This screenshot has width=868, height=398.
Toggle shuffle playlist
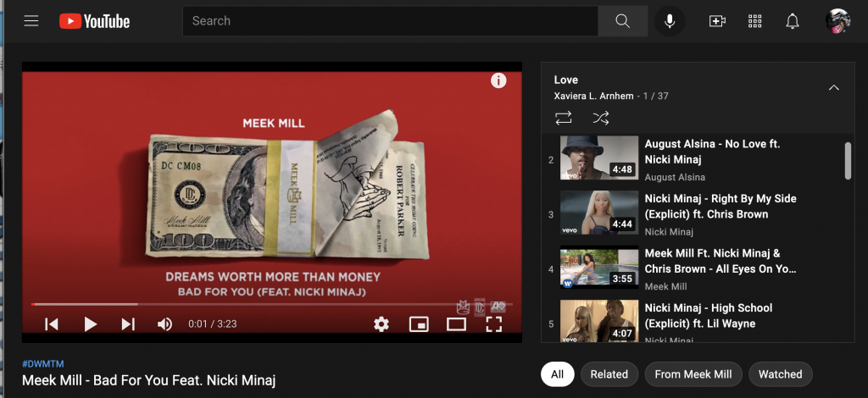(x=600, y=118)
